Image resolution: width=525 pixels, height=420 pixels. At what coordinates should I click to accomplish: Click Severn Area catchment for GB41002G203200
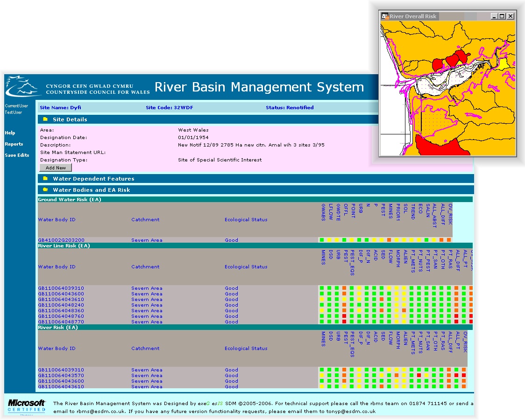[x=147, y=240]
